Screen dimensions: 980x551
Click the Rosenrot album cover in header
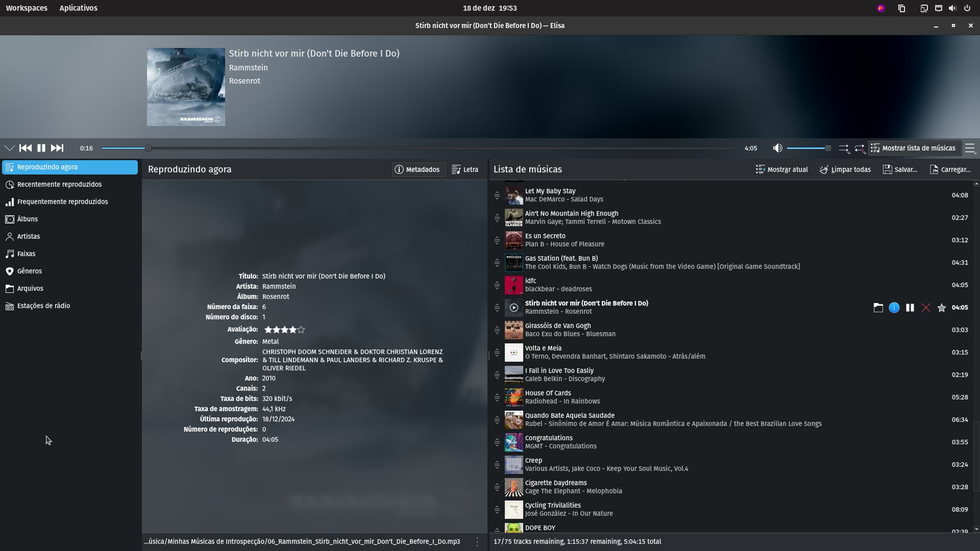(x=186, y=87)
